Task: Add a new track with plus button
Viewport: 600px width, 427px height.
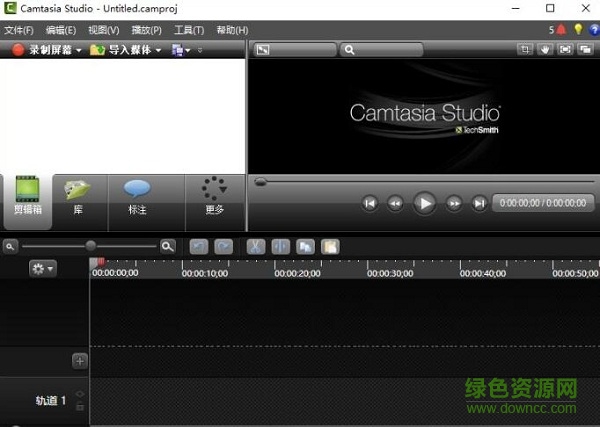Action: (80, 361)
